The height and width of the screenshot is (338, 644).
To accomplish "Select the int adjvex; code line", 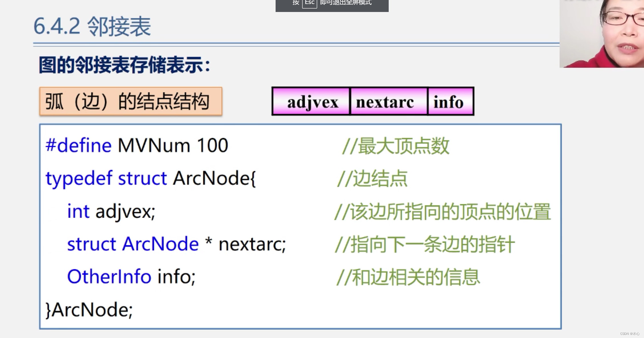I will click(x=111, y=211).
